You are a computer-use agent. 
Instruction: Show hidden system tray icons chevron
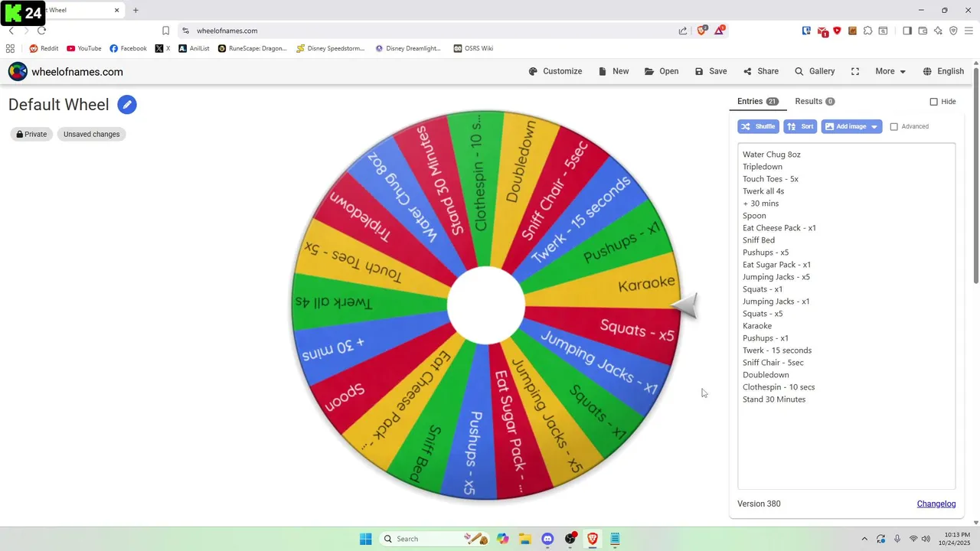865,539
